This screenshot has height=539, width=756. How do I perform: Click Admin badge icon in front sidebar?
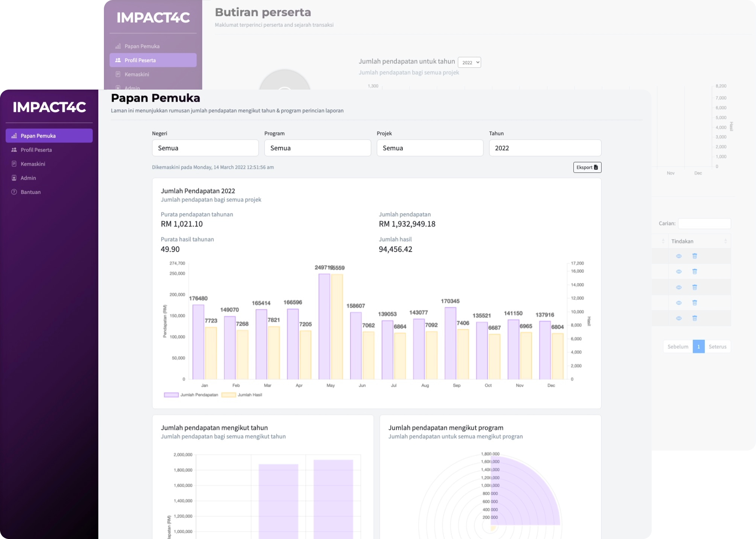coord(14,178)
